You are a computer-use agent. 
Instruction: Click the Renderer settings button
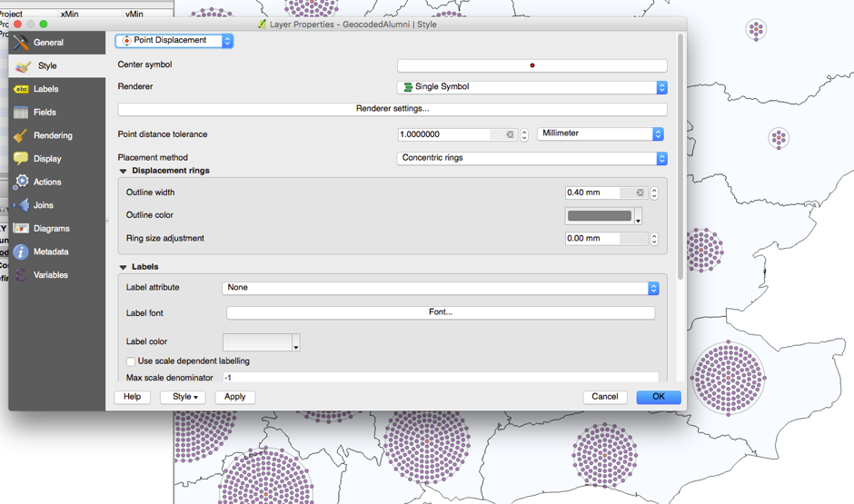tap(392, 109)
